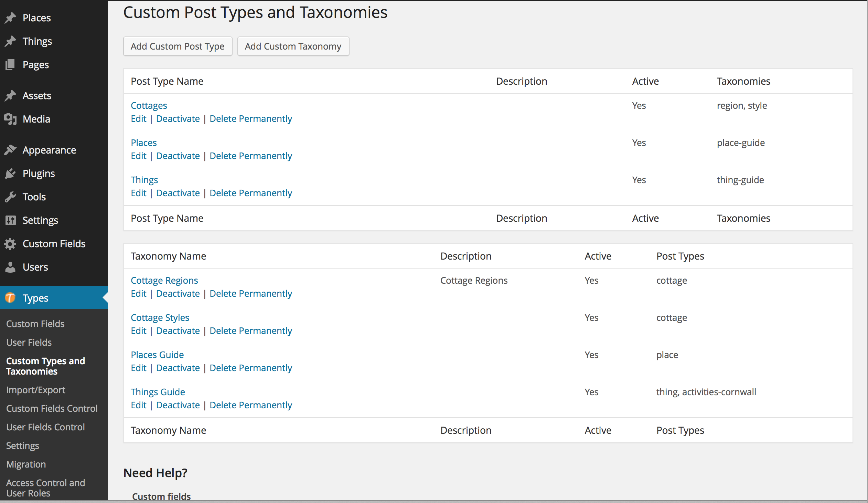This screenshot has width=868, height=503.
Task: Deactivate the Cottage Styles taxonomy
Action: pos(178,331)
